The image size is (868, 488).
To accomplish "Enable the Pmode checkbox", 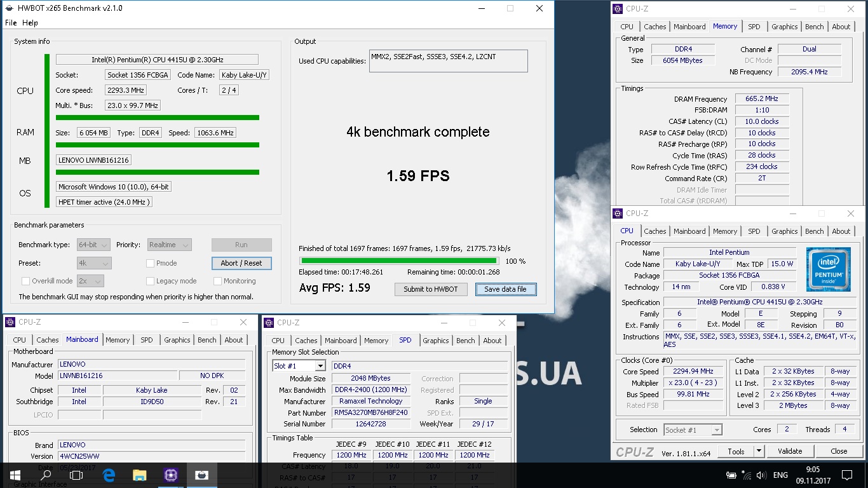I will (x=151, y=263).
